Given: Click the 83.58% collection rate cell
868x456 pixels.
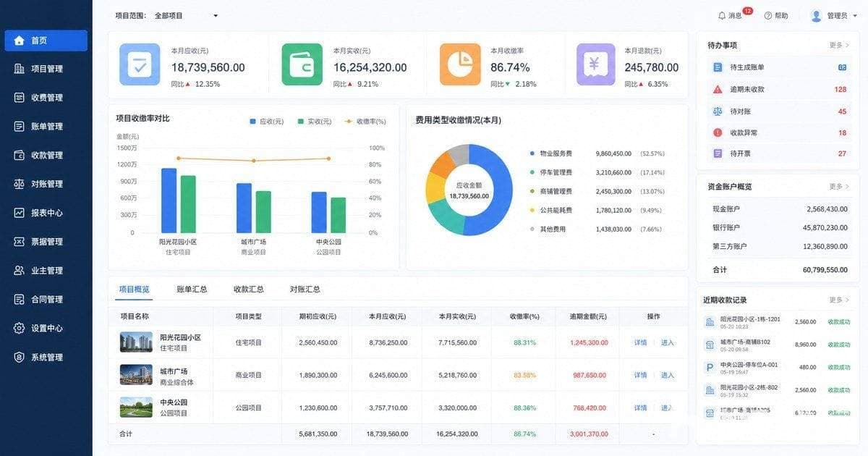Looking at the screenshot, I should click(x=524, y=375).
